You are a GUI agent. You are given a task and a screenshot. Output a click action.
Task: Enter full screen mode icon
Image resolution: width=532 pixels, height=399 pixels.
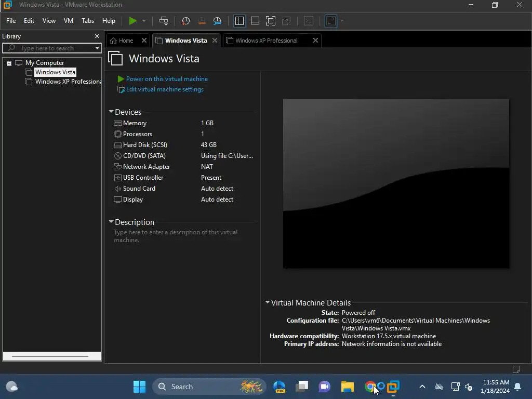tap(270, 21)
